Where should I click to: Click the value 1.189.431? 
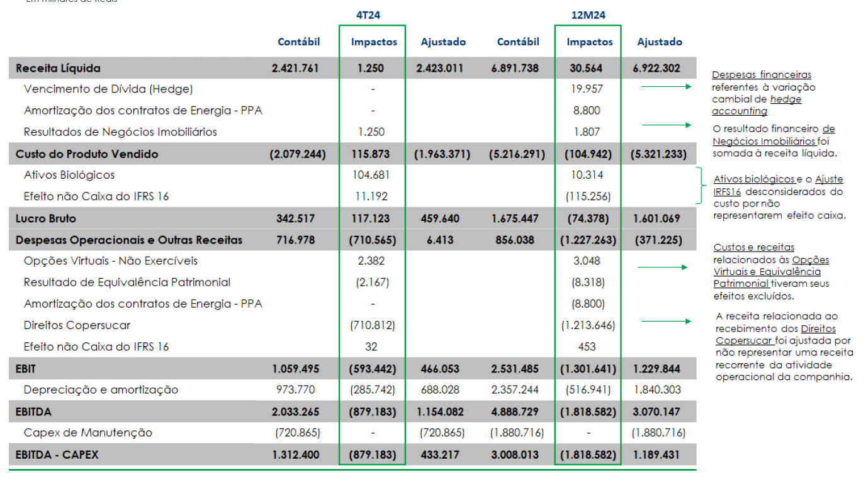657,454
